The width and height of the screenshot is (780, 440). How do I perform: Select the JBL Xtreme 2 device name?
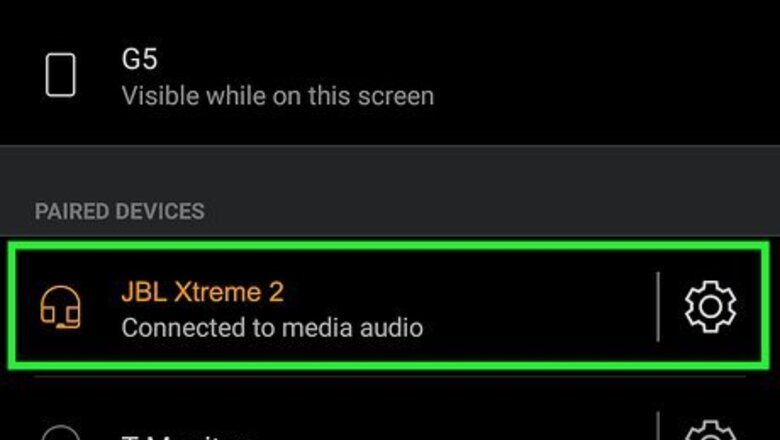point(202,292)
